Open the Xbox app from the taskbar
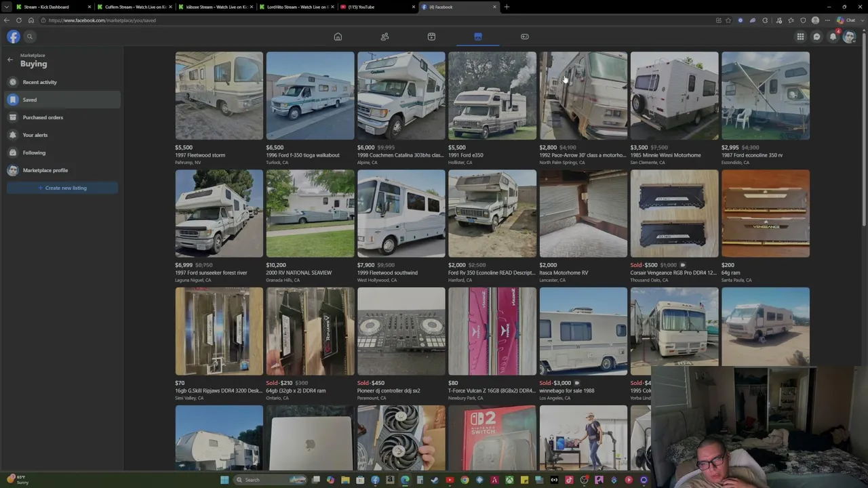The height and width of the screenshot is (488, 868). click(x=509, y=480)
